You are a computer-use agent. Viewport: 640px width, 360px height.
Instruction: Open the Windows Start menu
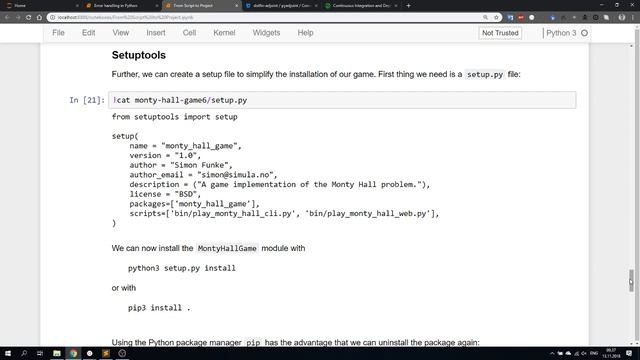8,353
